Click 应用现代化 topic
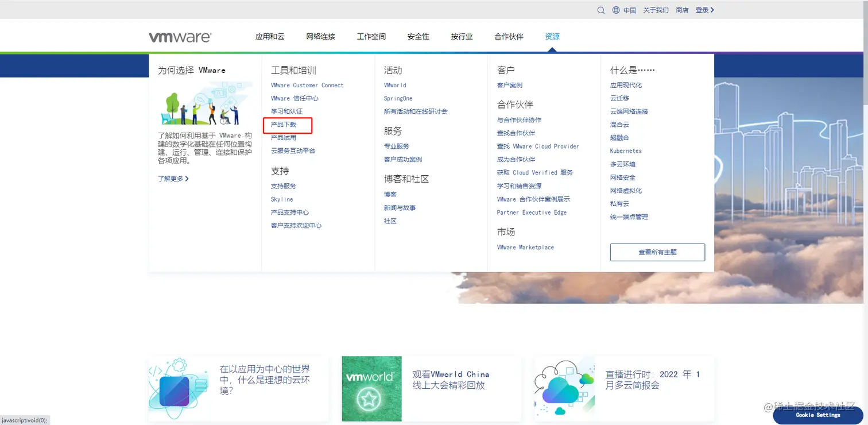868x425 pixels. [x=626, y=85]
